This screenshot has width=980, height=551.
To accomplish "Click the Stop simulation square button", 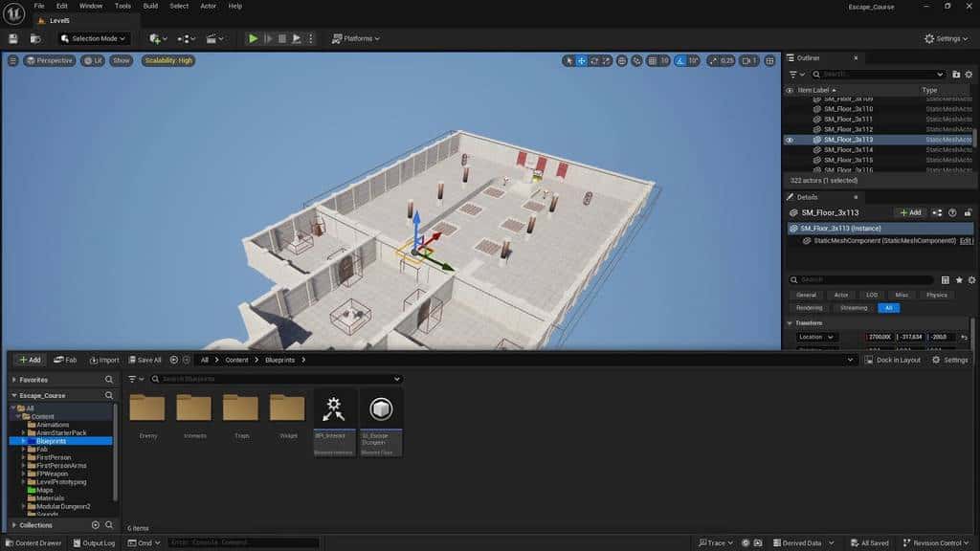I will pos(282,38).
